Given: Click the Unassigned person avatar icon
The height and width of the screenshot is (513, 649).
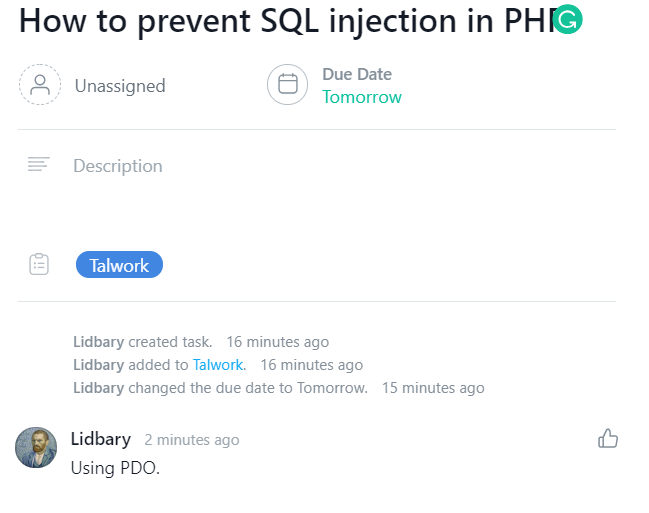Looking at the screenshot, I should point(40,85).
